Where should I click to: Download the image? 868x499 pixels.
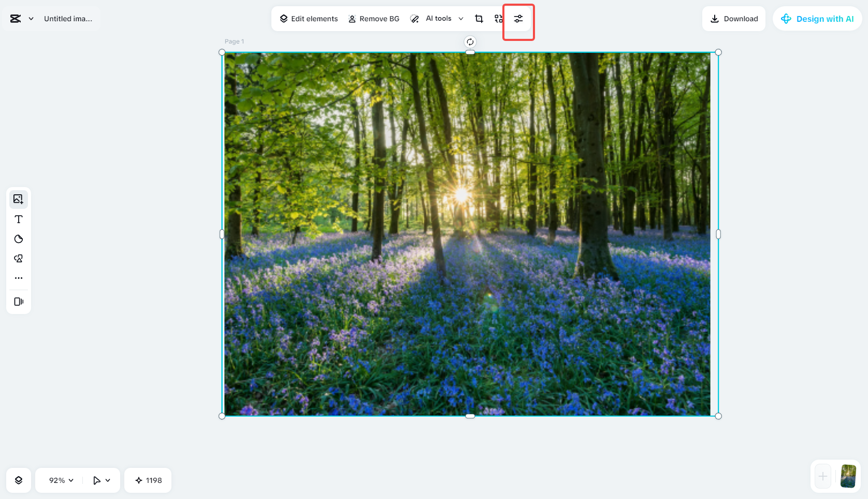734,19
